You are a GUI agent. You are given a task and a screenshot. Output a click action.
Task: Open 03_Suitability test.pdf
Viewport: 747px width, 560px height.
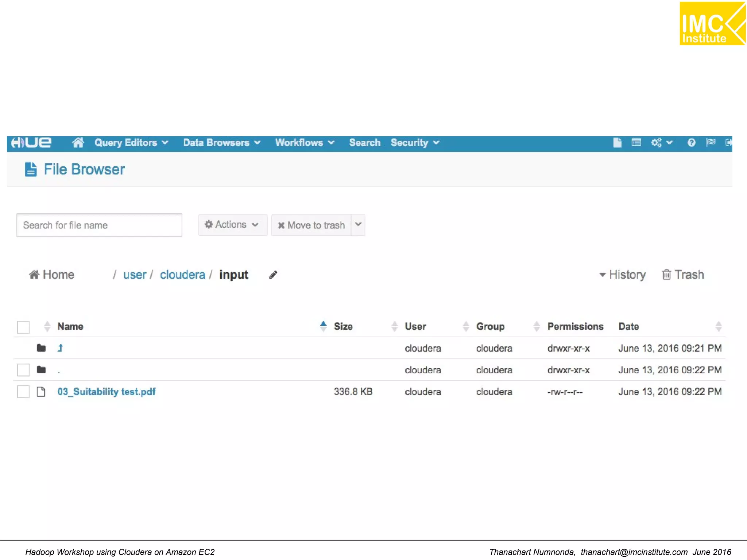107,392
